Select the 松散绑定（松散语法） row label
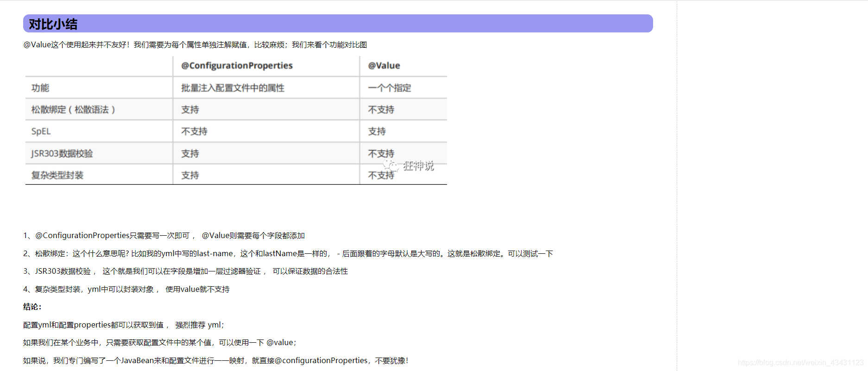868x371 pixels. [x=73, y=110]
